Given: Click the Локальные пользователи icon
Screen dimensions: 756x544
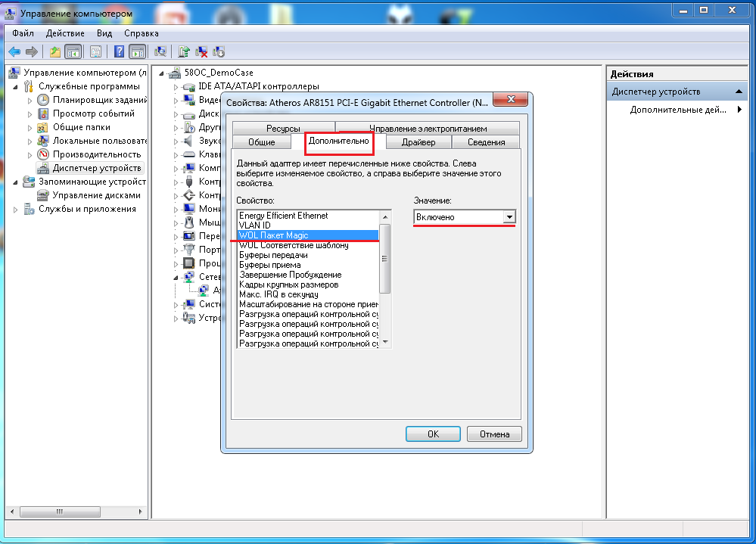Looking at the screenshot, I should click(43, 141).
